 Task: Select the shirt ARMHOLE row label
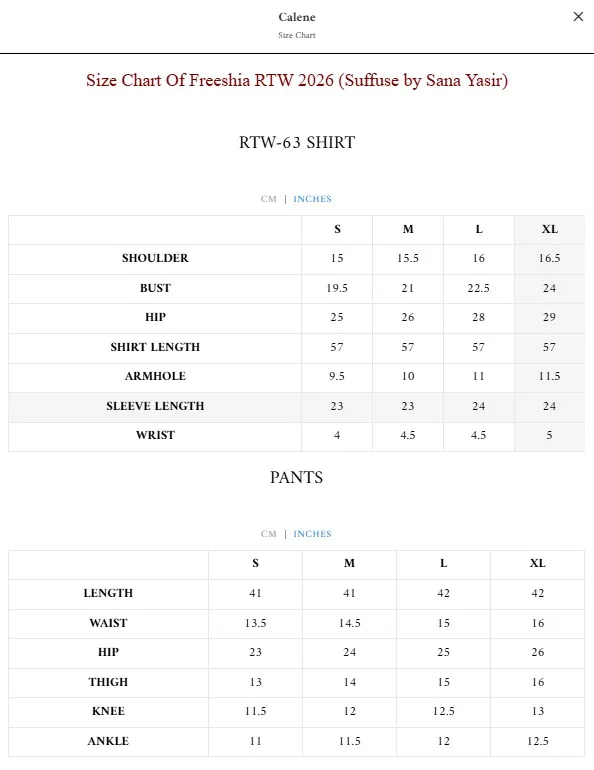pos(155,376)
